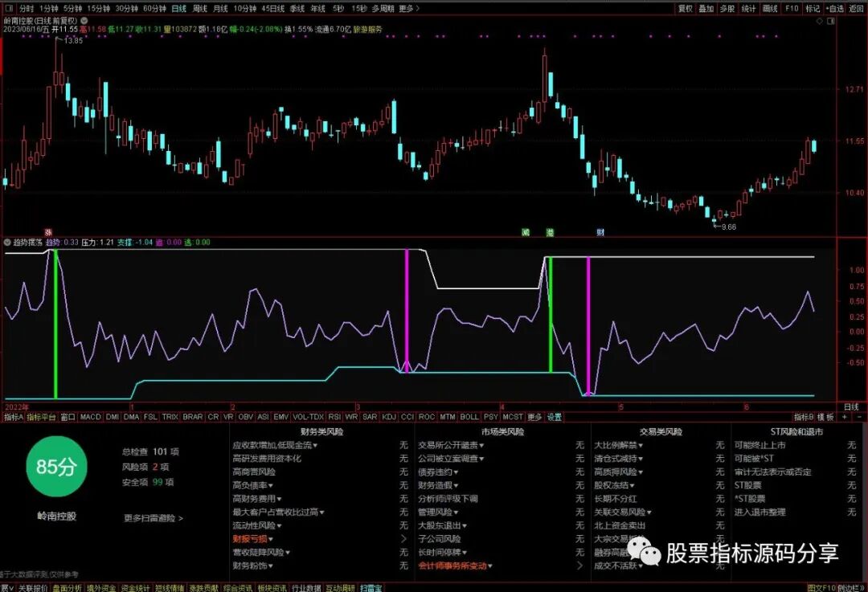Screen dimensions: 868x592
Task: Click the - button at indicator bar's right end
Action: (859, 417)
